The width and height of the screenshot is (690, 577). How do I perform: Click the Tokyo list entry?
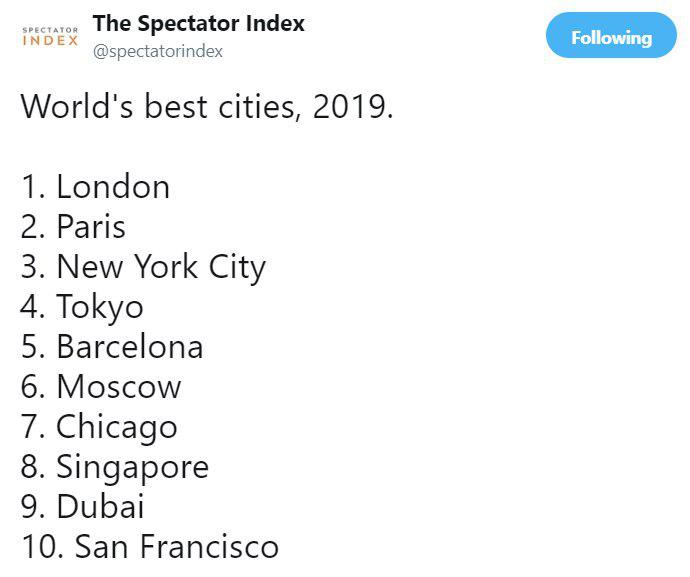click(82, 308)
